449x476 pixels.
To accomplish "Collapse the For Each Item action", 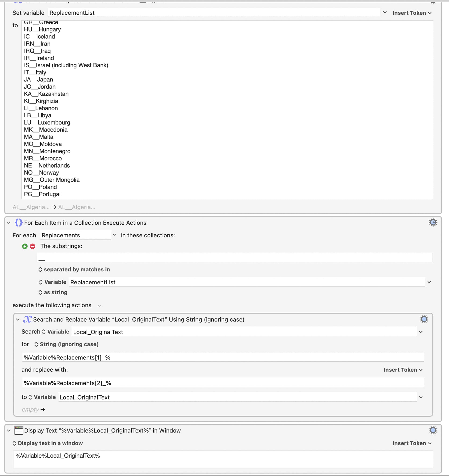I will point(9,223).
